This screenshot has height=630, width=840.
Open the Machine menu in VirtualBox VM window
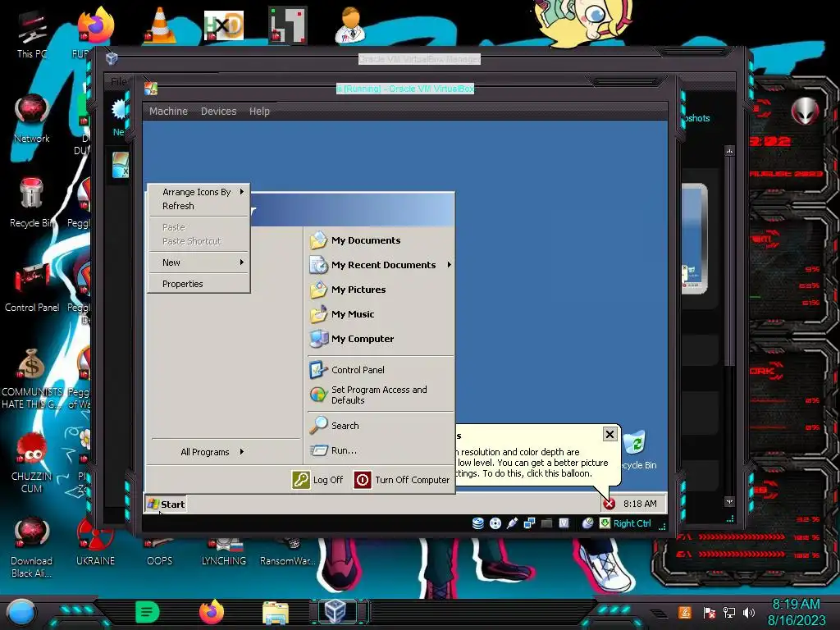click(168, 112)
